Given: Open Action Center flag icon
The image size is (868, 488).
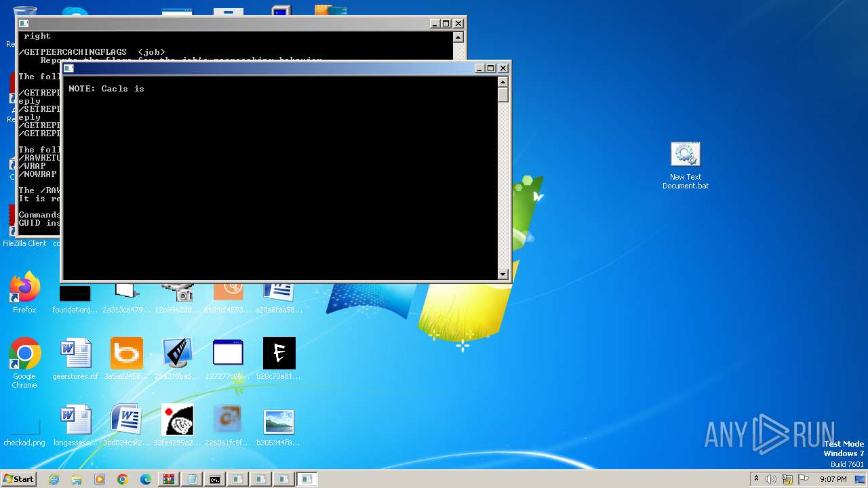Looking at the screenshot, I should [x=804, y=479].
